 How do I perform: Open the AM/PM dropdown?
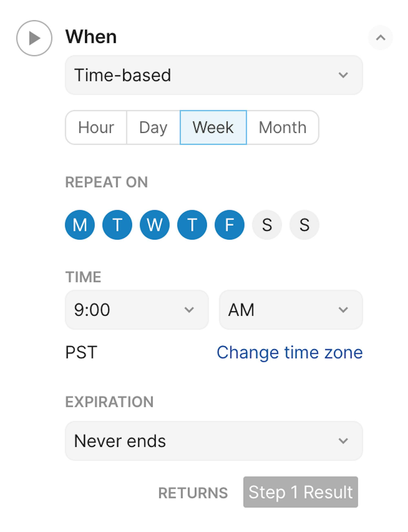[291, 310]
